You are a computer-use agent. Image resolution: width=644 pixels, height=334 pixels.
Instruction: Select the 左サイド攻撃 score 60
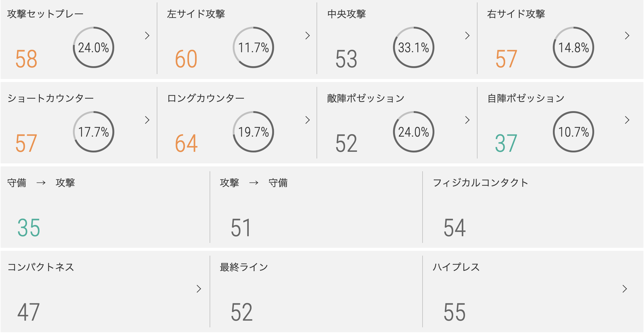coord(186,59)
